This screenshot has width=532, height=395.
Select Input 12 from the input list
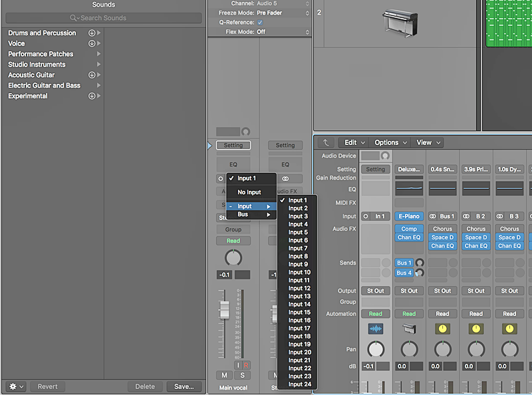[297, 289]
